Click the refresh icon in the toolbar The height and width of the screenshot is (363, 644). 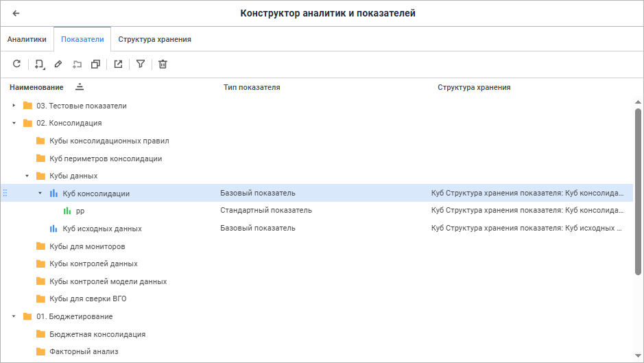point(16,65)
